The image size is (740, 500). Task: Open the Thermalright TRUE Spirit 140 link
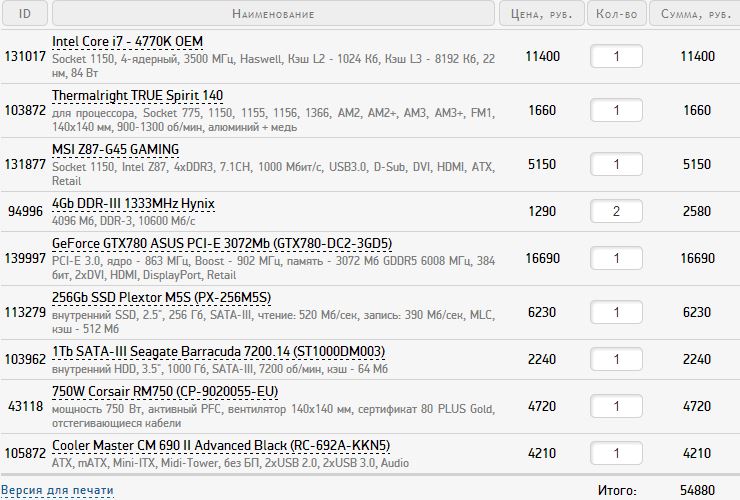tap(137, 95)
